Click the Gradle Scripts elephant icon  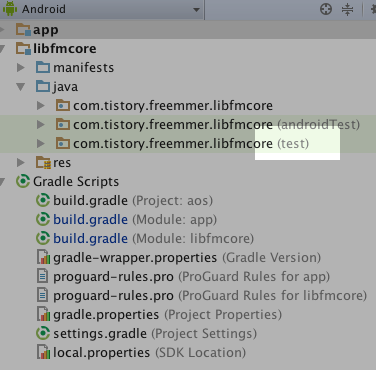23,181
